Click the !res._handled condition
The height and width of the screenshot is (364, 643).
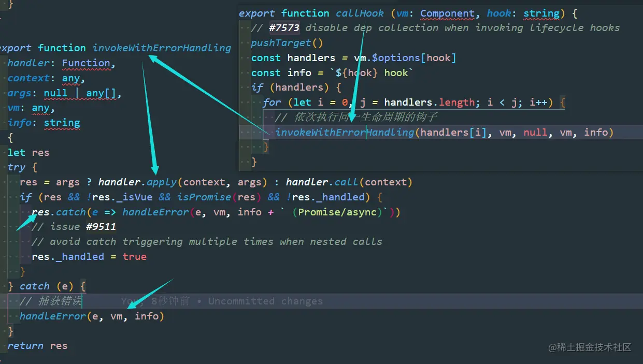coord(325,197)
